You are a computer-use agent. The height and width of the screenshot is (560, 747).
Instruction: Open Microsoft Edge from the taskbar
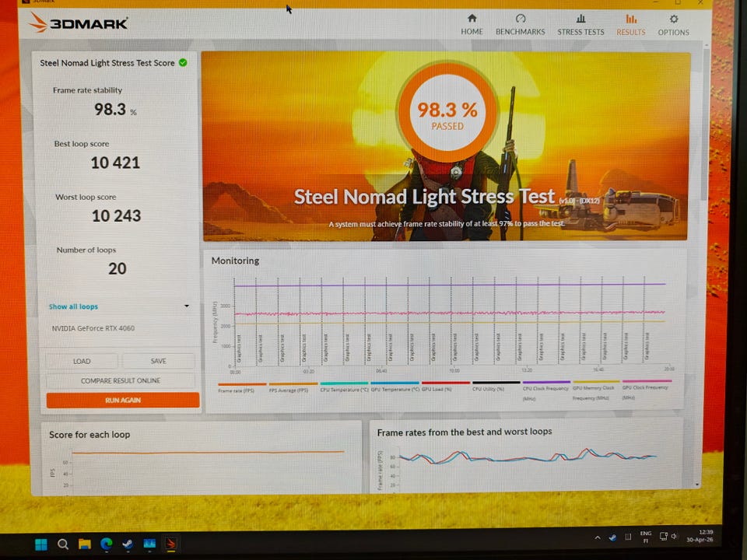click(x=107, y=544)
